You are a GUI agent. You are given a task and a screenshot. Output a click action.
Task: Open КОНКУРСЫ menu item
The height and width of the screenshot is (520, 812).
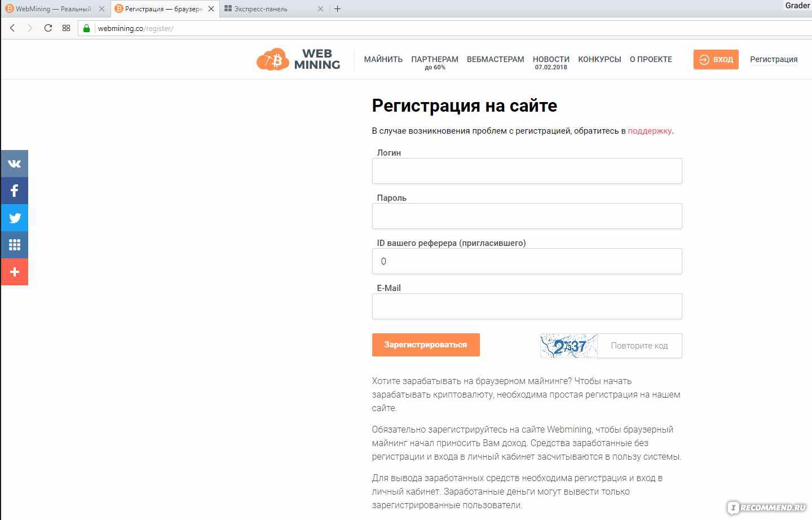click(599, 59)
